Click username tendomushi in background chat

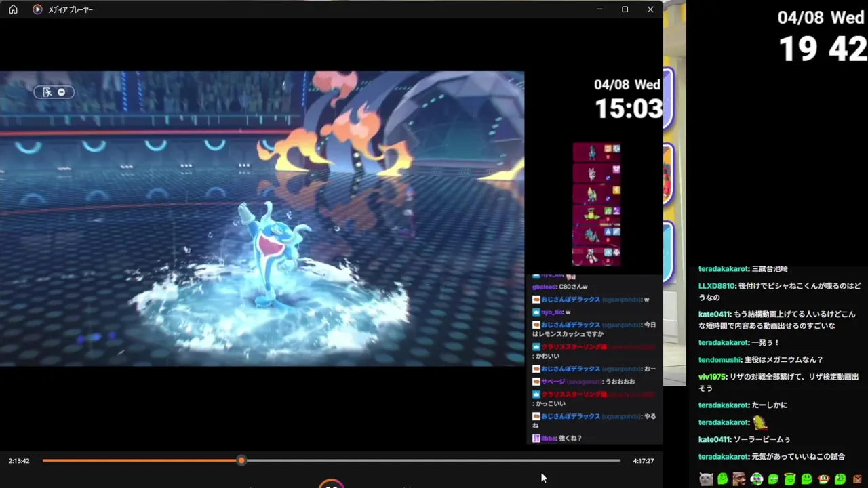click(719, 360)
